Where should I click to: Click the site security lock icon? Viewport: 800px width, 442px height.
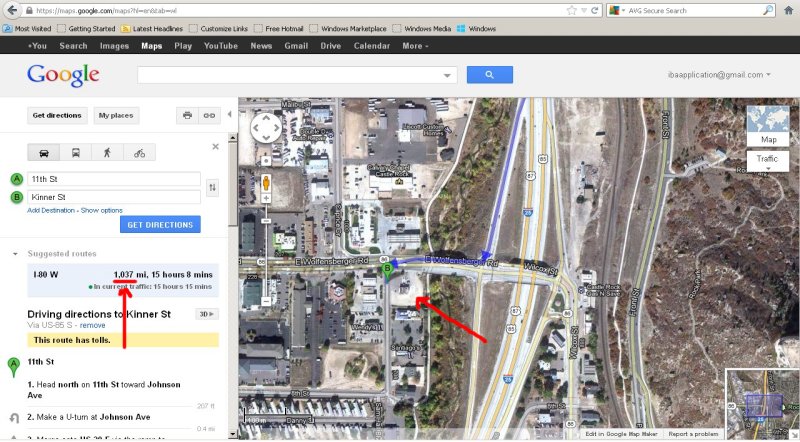click(x=29, y=11)
